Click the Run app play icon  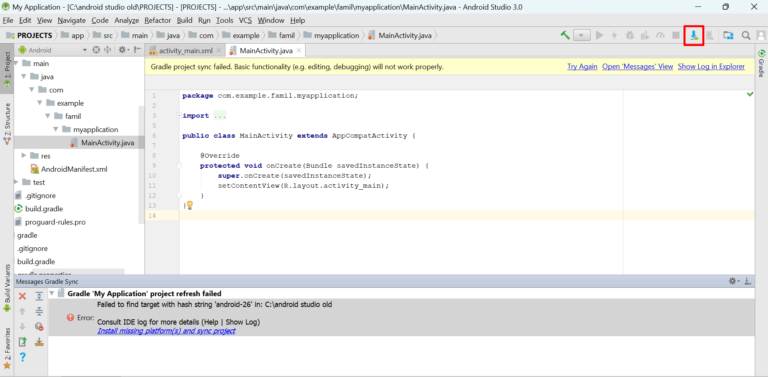click(599, 35)
